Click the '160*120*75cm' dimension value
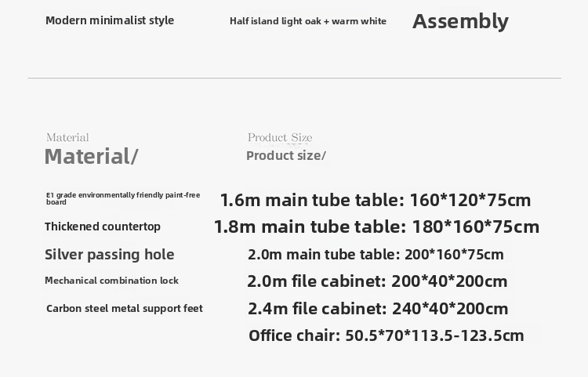The width and height of the screenshot is (588, 377). pyautogui.click(x=470, y=200)
